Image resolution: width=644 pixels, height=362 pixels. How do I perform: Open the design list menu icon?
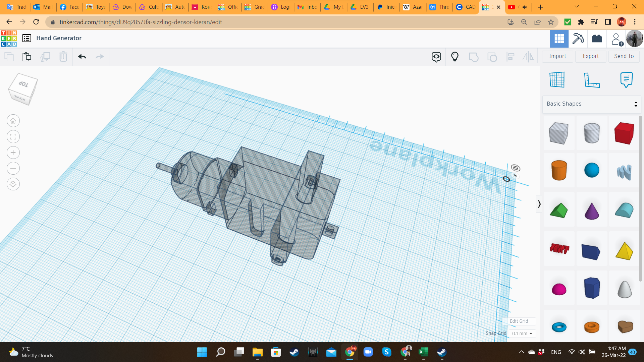(x=26, y=38)
